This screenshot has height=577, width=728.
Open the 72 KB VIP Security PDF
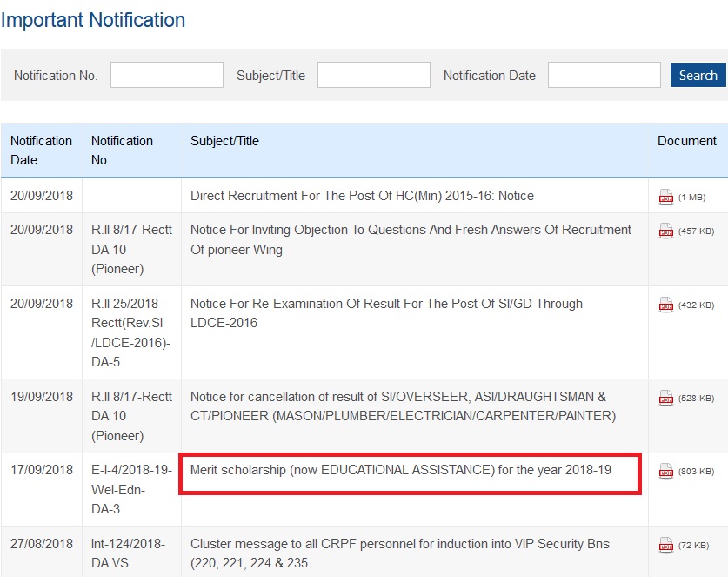665,545
